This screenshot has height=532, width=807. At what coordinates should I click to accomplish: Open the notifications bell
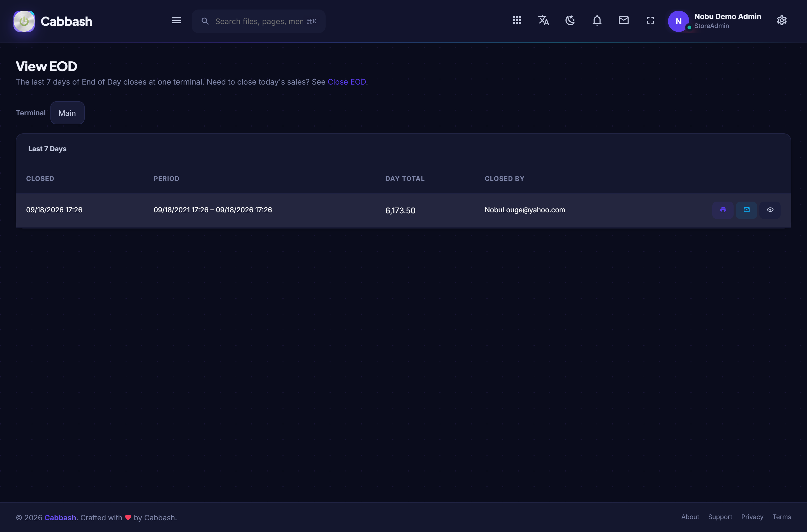pos(597,20)
